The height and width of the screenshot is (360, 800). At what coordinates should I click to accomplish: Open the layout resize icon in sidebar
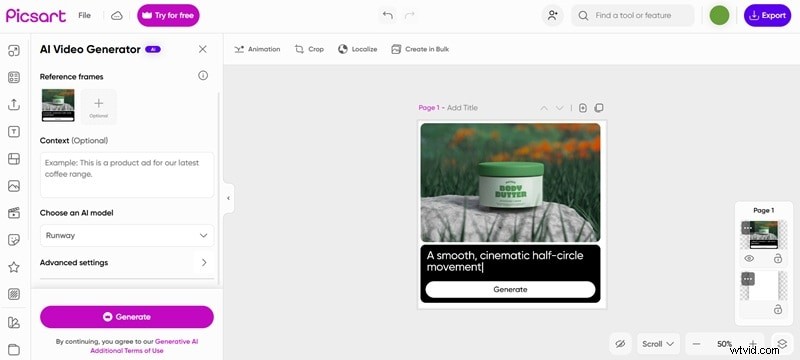14,50
